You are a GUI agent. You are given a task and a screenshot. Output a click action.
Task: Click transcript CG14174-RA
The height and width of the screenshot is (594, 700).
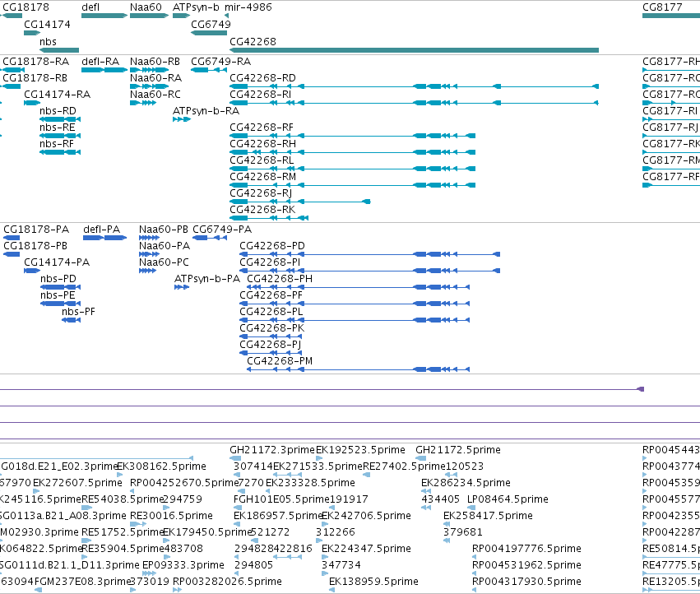(32, 103)
